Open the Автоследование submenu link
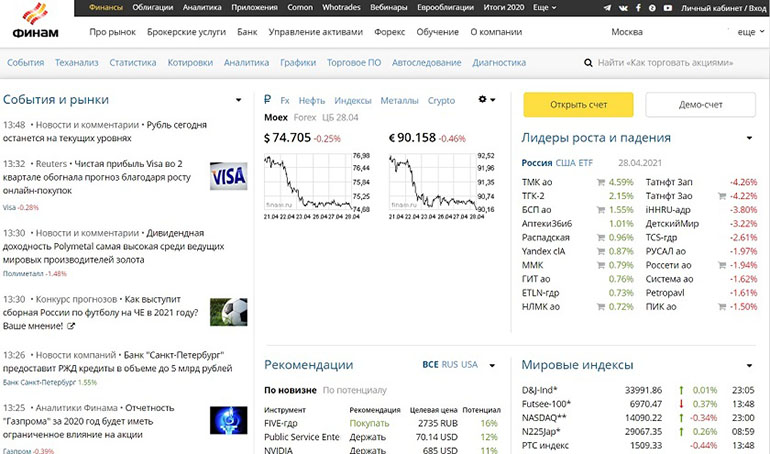Viewport: 770px width, 454px height. pos(426,63)
